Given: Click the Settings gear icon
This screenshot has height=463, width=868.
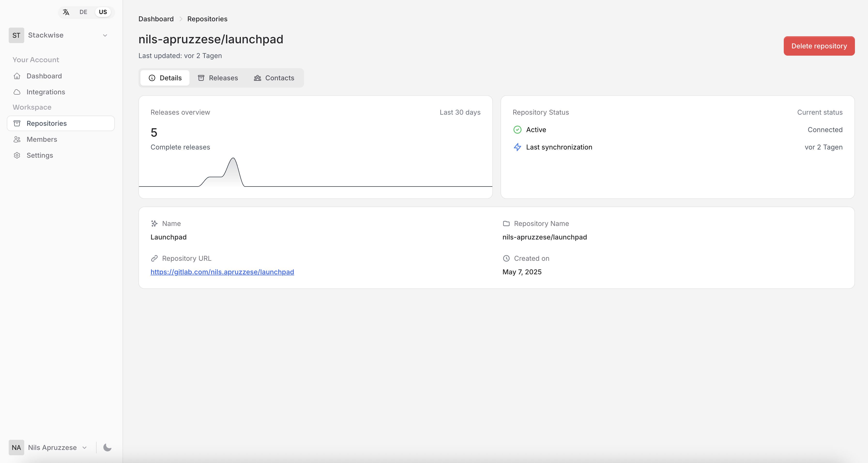Looking at the screenshot, I should [x=17, y=155].
